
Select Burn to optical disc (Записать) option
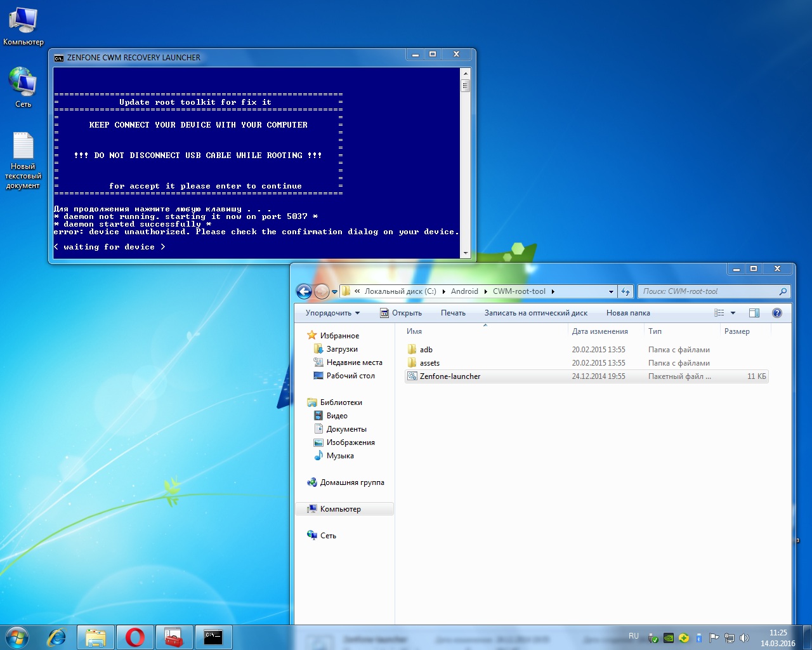click(x=535, y=313)
